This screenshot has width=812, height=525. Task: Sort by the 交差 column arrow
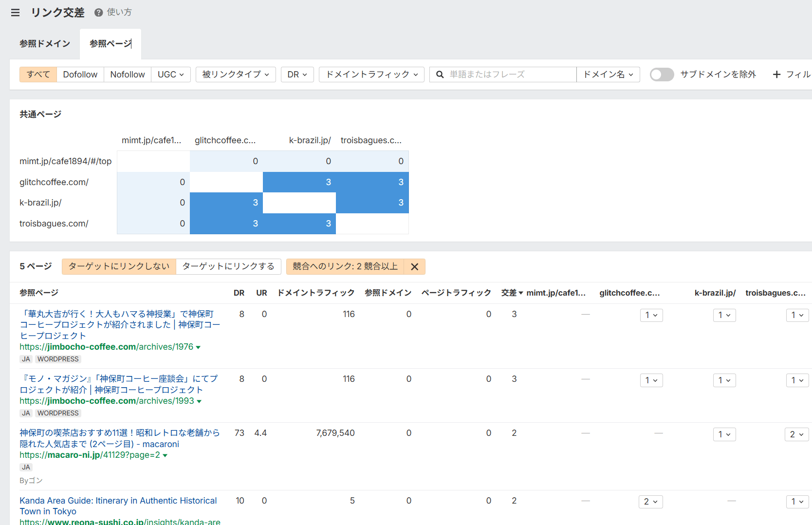[x=520, y=293]
